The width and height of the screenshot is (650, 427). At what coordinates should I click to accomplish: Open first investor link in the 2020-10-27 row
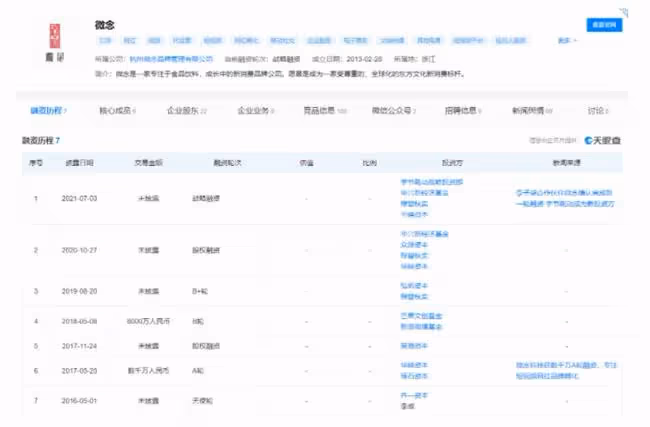[x=424, y=234]
